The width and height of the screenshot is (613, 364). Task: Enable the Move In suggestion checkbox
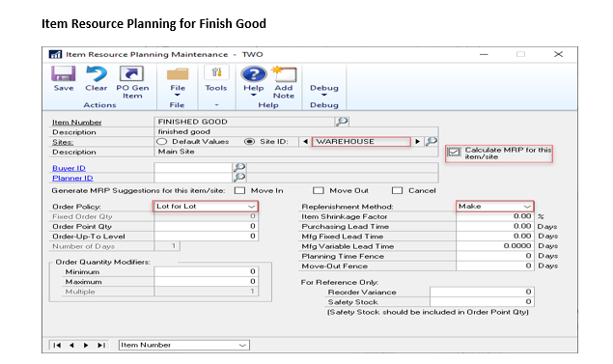pos(239,190)
